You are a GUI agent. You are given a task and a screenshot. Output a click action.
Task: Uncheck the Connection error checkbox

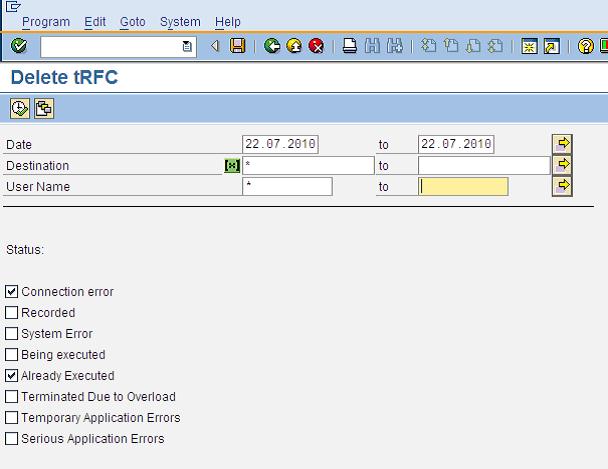point(12,291)
